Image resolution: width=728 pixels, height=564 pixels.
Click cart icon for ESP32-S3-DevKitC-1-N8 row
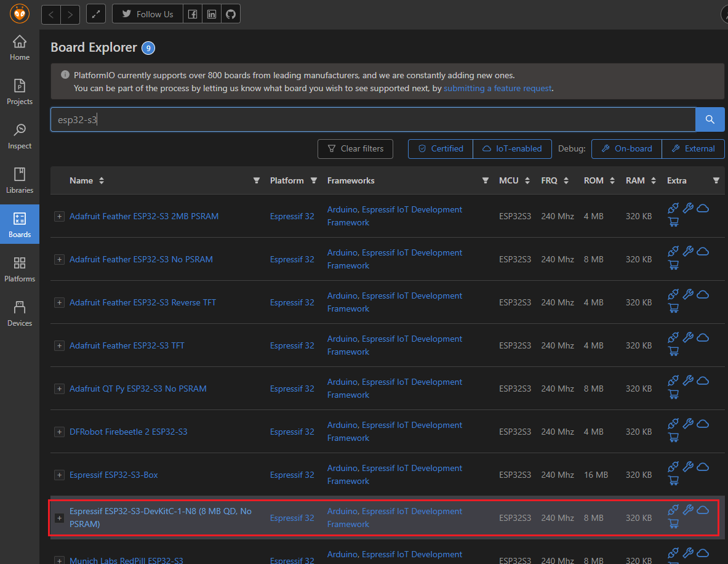point(673,524)
